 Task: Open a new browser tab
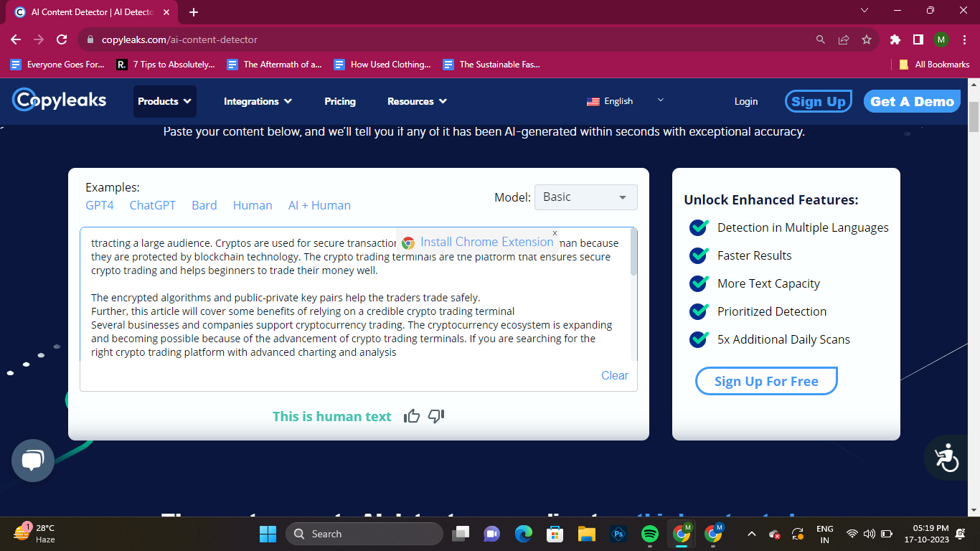point(194,11)
